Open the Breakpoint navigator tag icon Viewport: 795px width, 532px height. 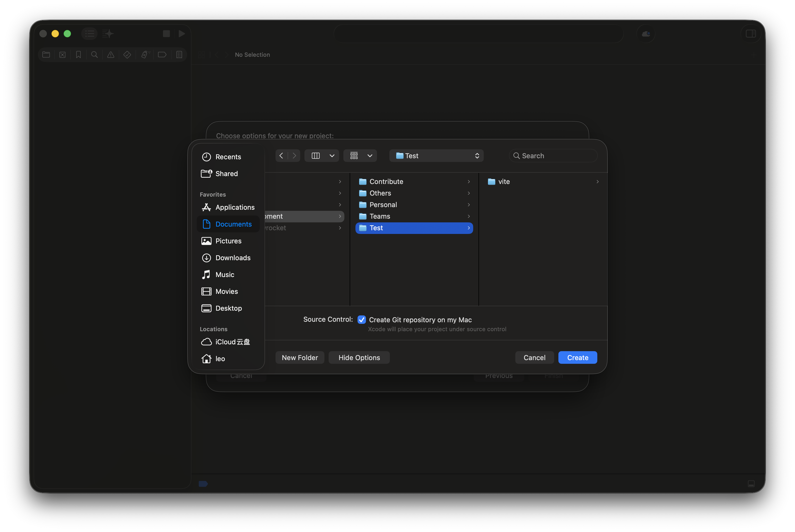tap(162, 55)
